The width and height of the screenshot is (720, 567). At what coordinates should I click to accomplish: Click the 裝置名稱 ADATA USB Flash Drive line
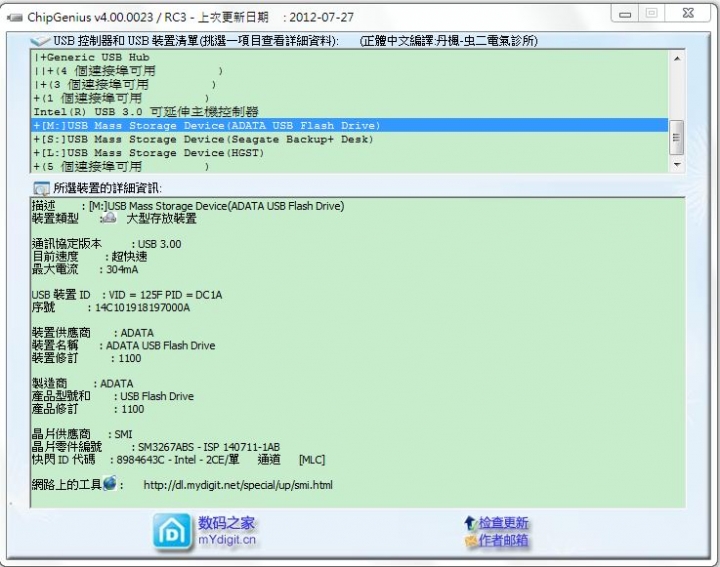click(x=124, y=345)
